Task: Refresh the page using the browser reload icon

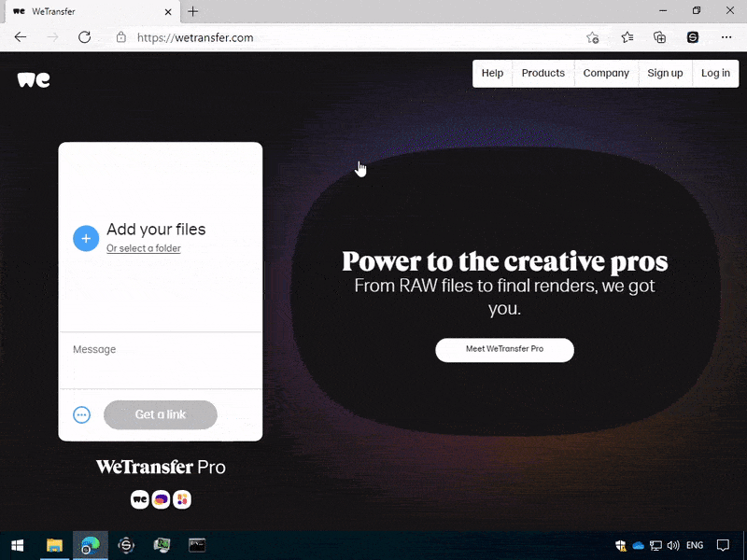Action: tap(84, 37)
